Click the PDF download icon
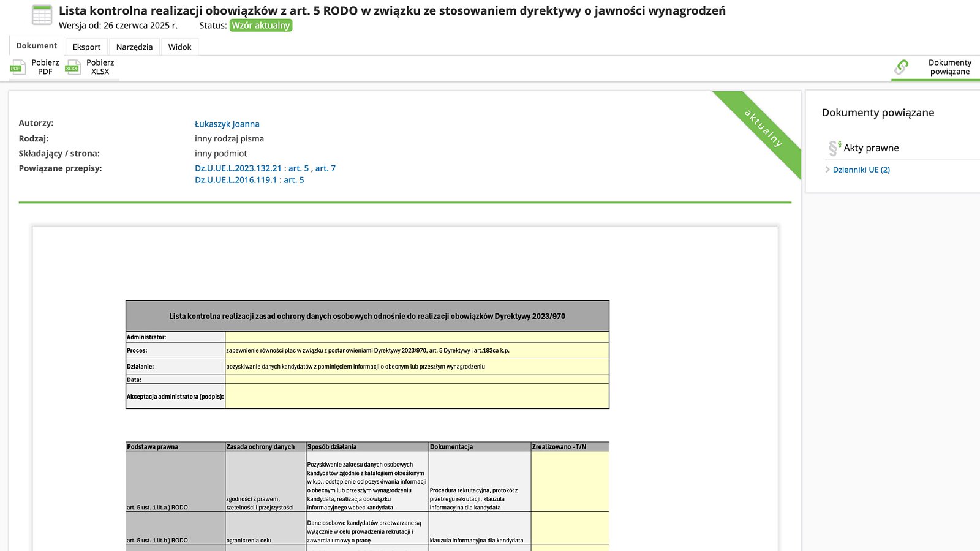980x551 pixels. coord(18,67)
